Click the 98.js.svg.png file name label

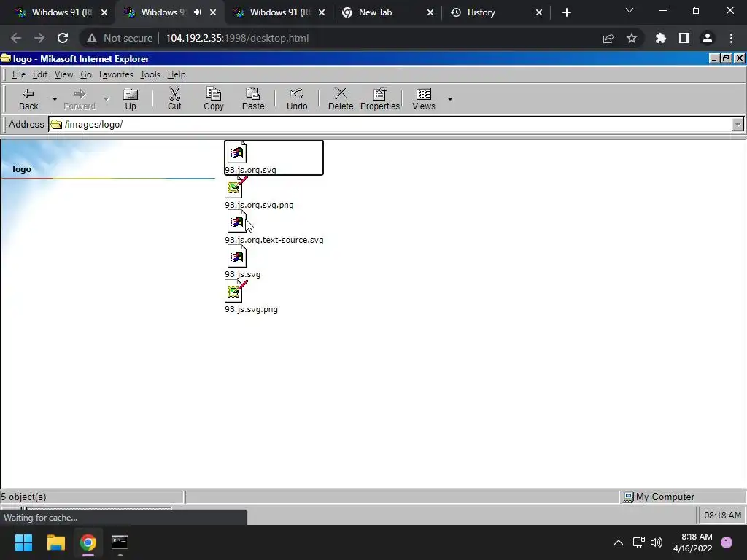(x=251, y=309)
